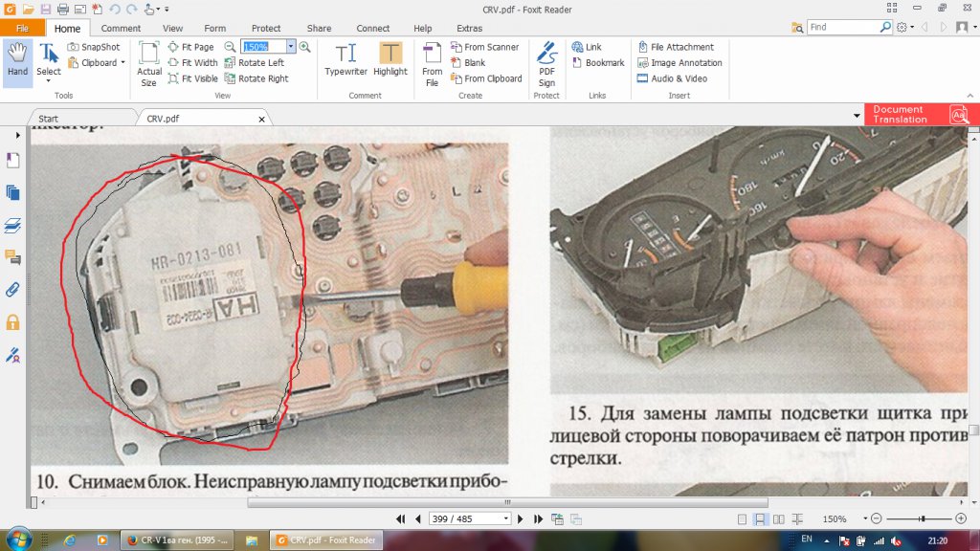
Task: Zoom out with ribbon magnifier minus
Action: pos(230,47)
